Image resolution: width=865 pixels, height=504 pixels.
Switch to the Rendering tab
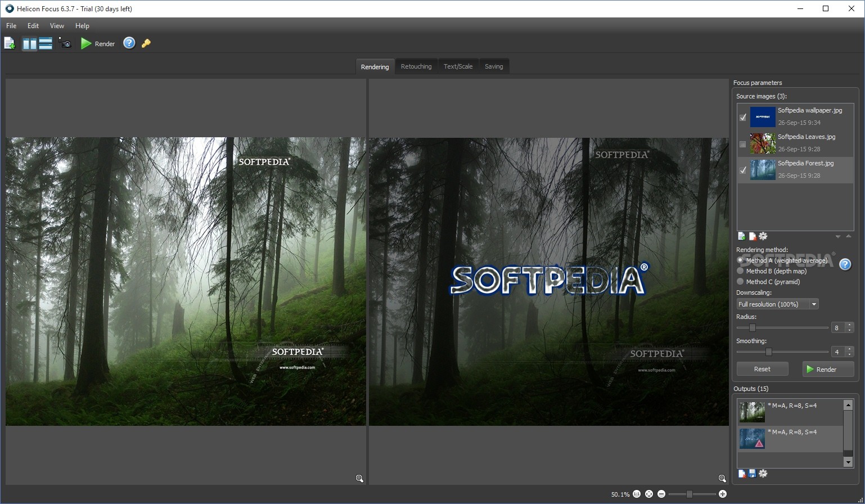click(375, 66)
